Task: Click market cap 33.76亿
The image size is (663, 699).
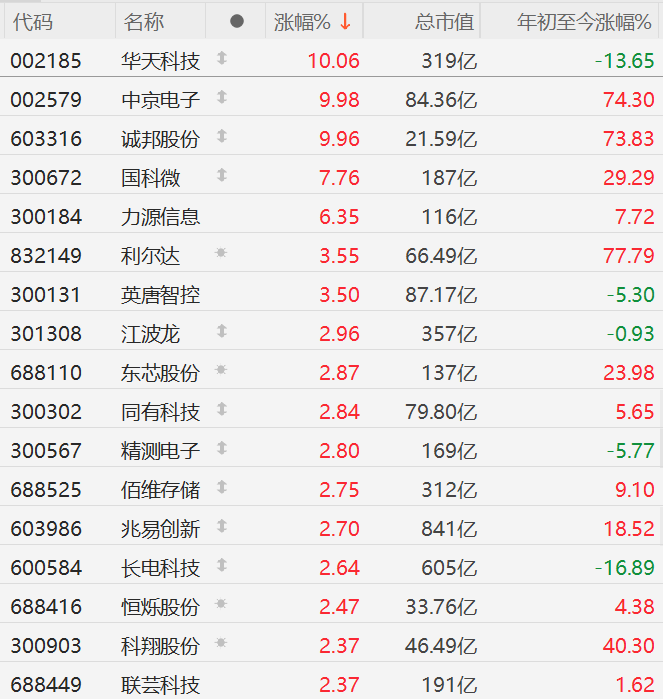Action: coord(441,607)
